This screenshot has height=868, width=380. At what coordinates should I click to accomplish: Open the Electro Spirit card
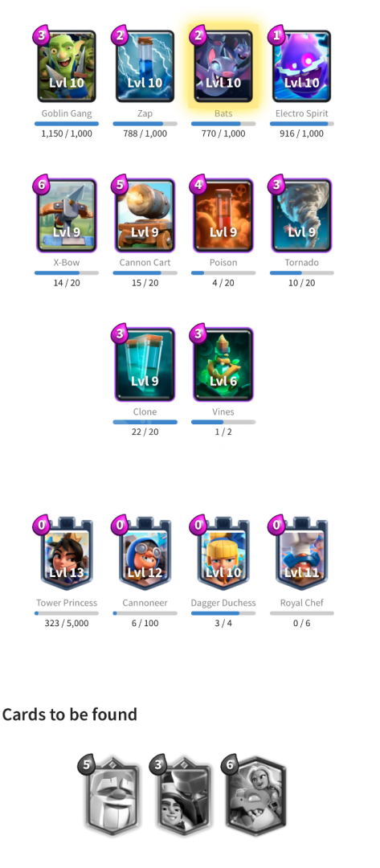click(302, 67)
